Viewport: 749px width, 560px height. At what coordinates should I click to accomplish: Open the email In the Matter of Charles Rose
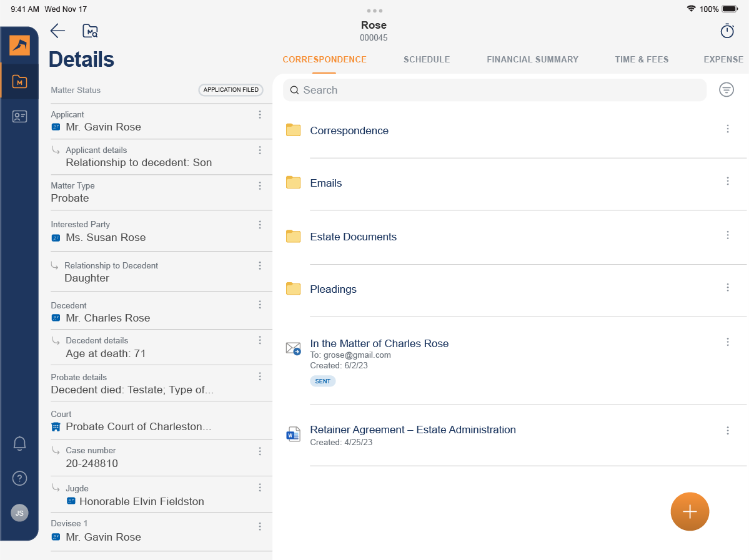pyautogui.click(x=379, y=343)
